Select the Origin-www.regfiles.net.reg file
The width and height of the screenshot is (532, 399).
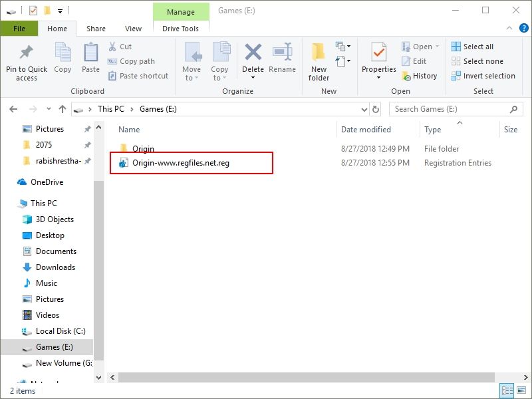[180, 163]
